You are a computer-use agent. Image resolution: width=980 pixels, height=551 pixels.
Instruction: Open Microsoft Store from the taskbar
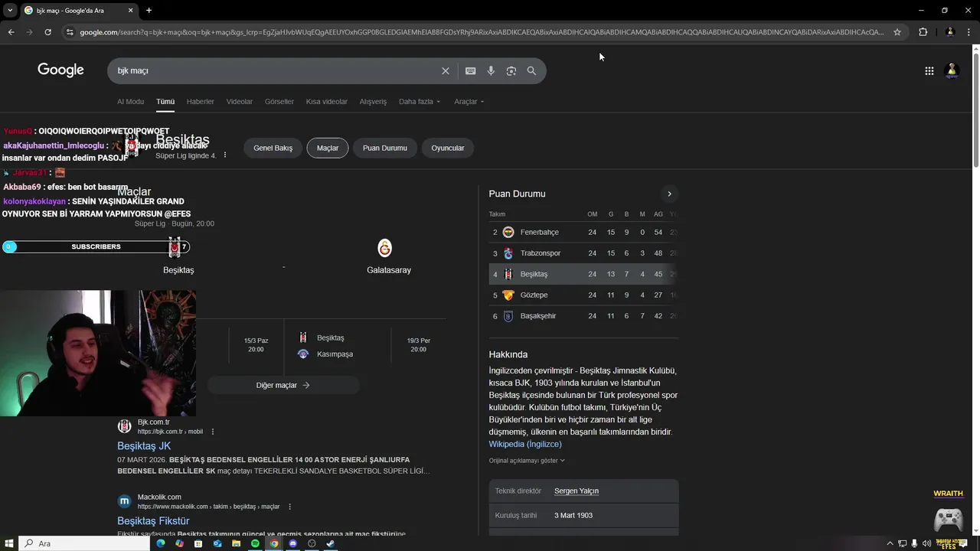click(x=198, y=543)
